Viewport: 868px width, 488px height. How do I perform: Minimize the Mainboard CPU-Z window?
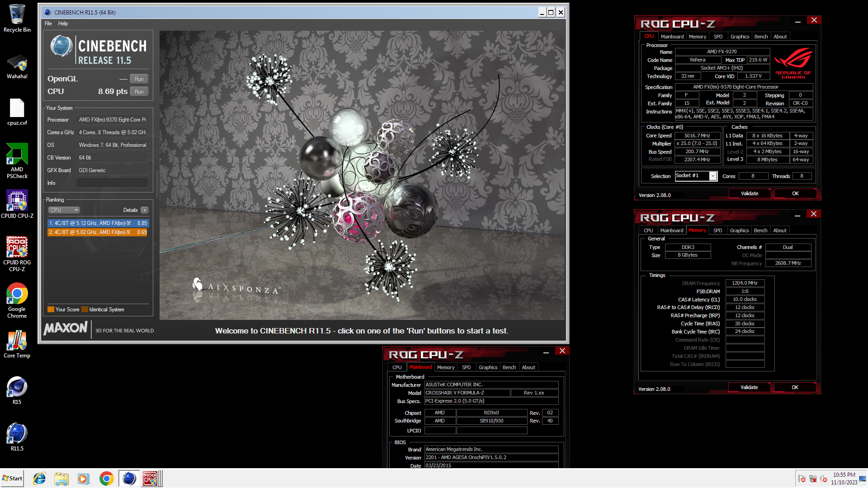tap(546, 352)
